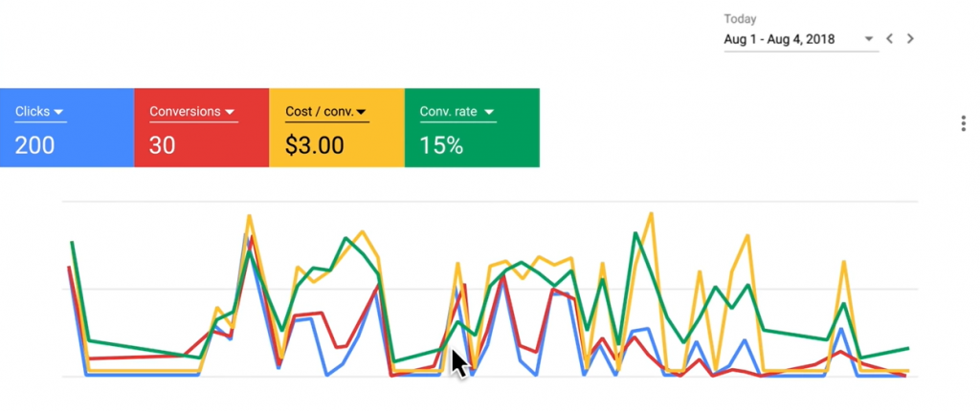Go to the previous date range
Viewport: 980px width, 412px height.
click(x=890, y=39)
